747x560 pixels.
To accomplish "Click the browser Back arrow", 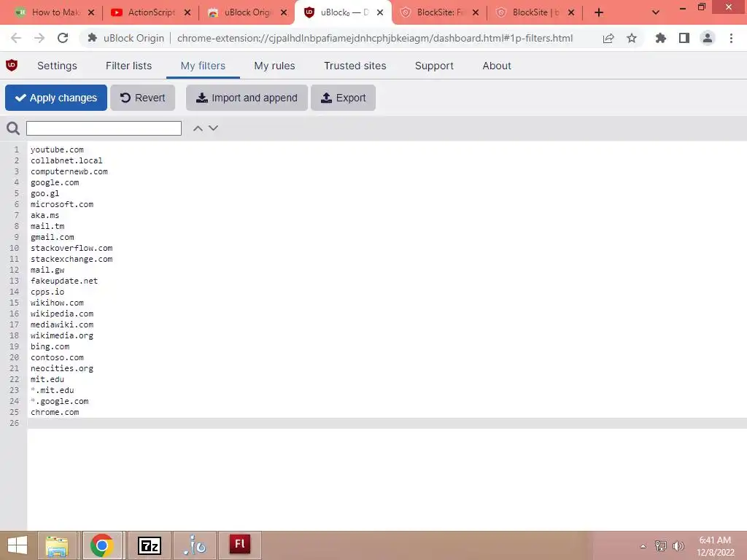I will 16,38.
